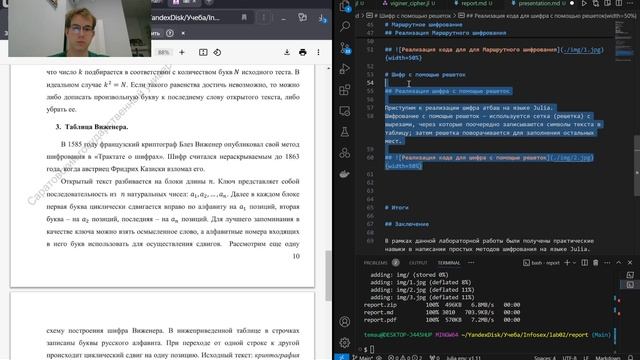Create a new terminal with plus

567,262
